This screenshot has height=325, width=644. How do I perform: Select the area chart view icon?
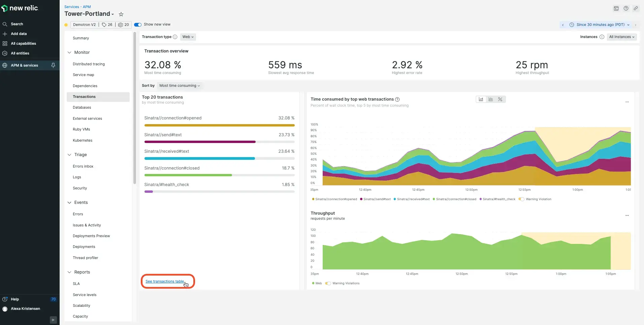(481, 99)
